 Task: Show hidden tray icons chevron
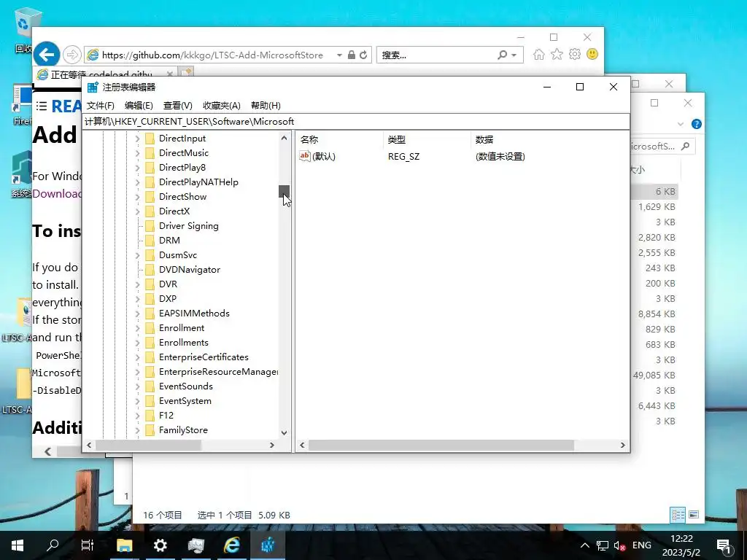585,545
